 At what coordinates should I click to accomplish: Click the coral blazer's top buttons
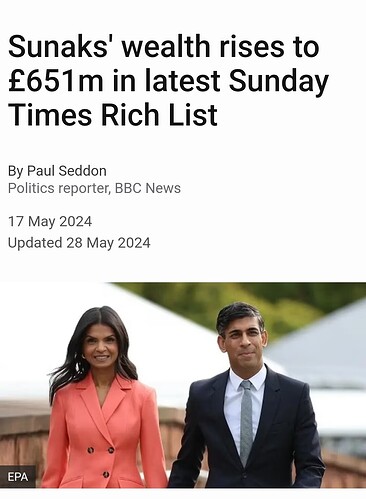(101, 450)
